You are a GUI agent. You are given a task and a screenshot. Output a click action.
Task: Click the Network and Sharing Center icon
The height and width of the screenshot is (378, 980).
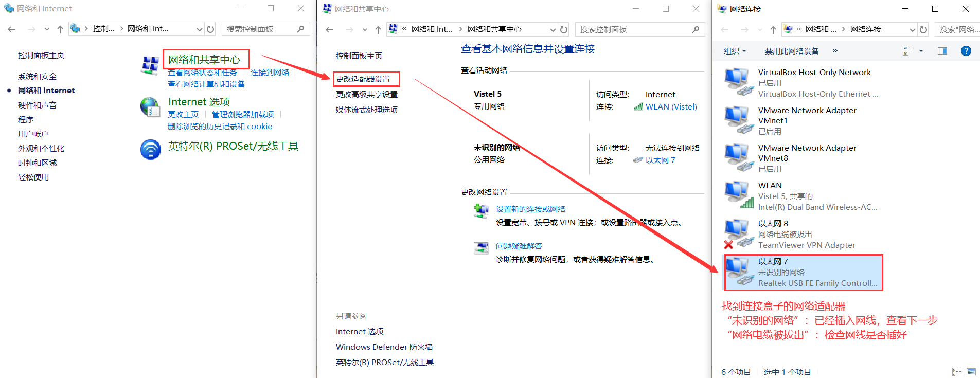pyautogui.click(x=150, y=66)
